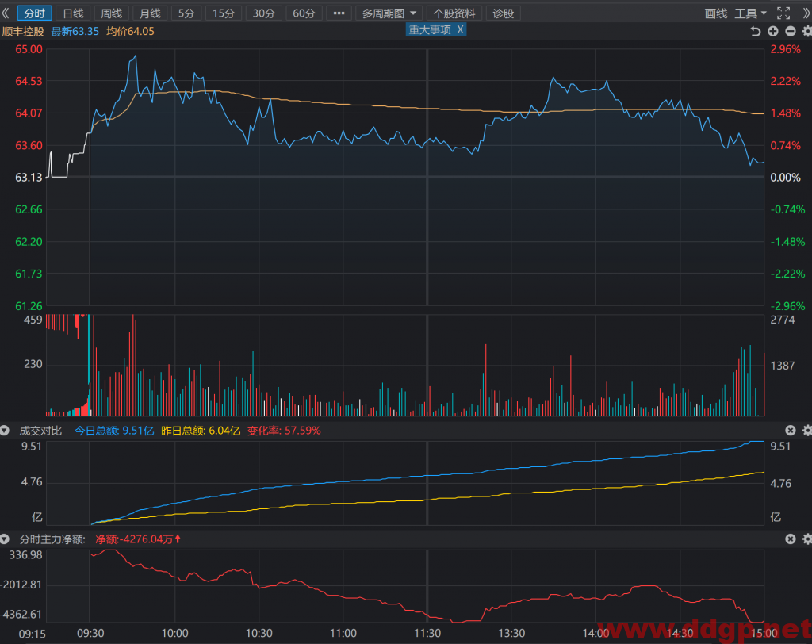The image size is (812, 644).
Task: Open the 多周期图 dropdown
Action: [389, 13]
